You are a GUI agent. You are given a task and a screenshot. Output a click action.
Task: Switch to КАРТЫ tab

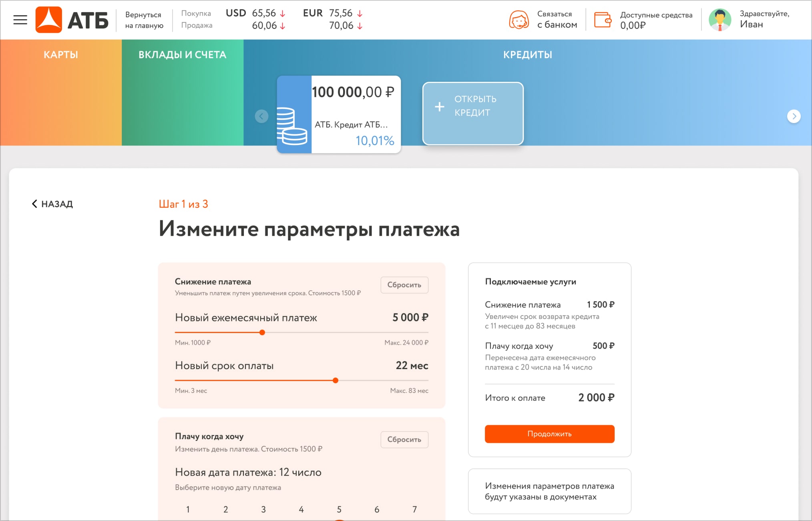[x=61, y=55]
